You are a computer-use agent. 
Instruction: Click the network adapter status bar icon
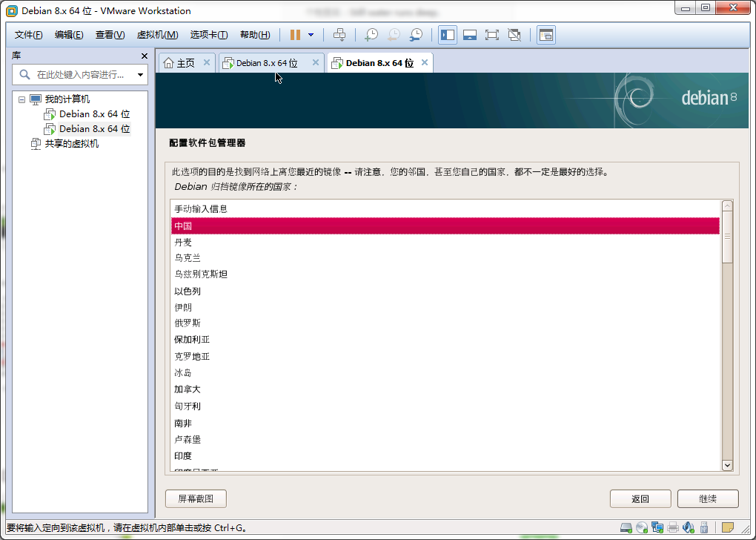tap(657, 527)
